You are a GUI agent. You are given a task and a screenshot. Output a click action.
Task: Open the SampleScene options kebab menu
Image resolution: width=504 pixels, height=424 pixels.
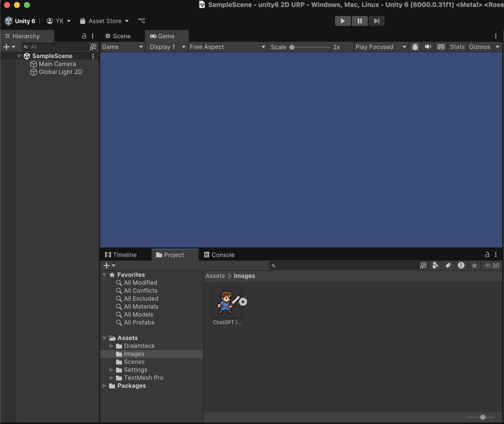point(93,56)
